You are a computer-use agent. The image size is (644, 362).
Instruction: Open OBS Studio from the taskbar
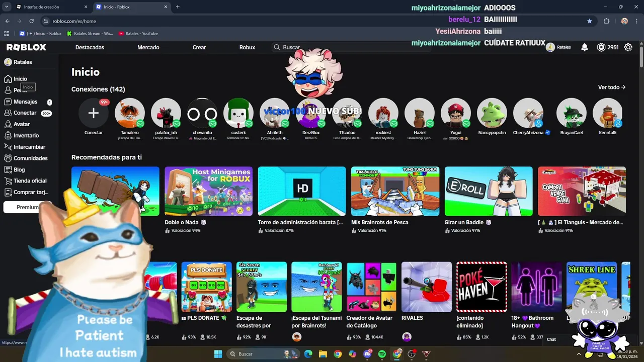412,354
